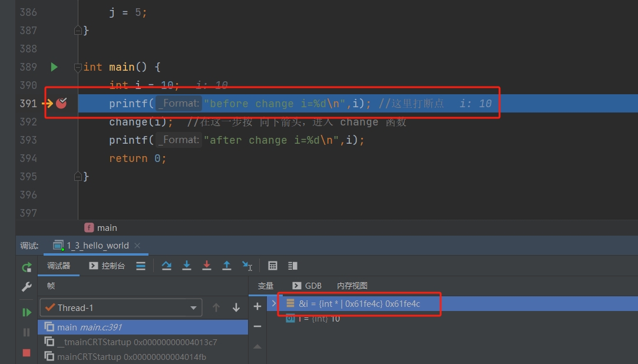Close the 1_3_hello_world debug tab

tap(137, 246)
